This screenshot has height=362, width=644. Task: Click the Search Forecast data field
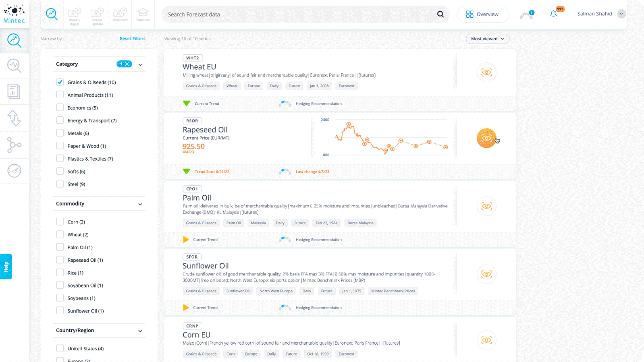pos(298,14)
